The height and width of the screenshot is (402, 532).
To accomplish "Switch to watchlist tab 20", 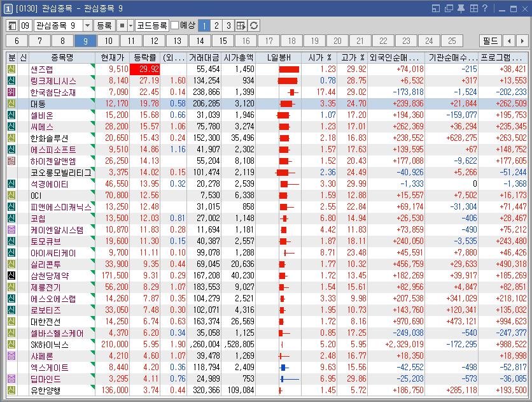I will [x=337, y=41].
